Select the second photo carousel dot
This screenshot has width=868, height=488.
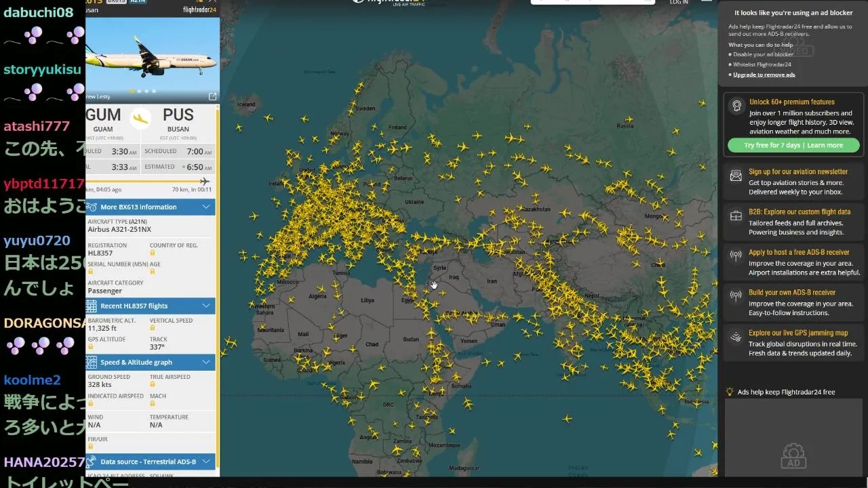tap(139, 91)
